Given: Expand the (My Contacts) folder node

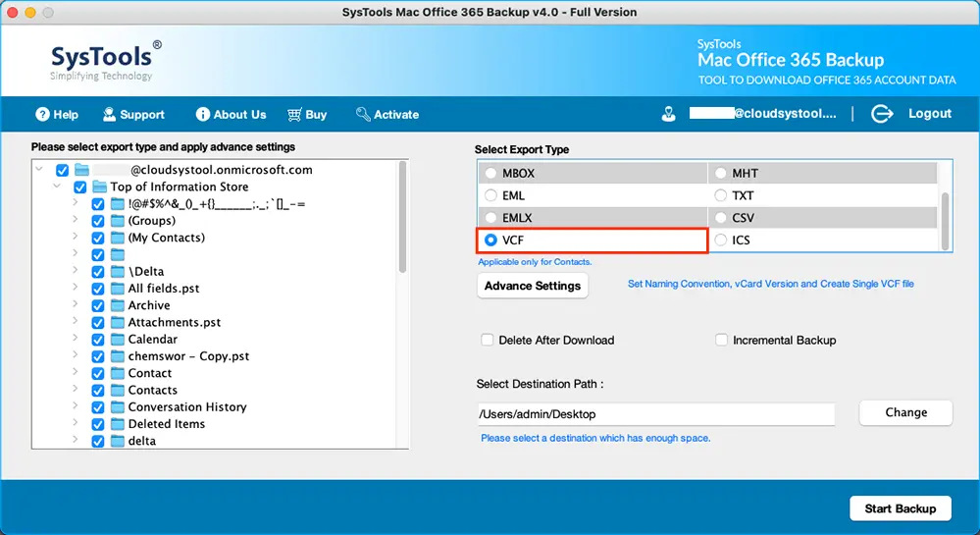Looking at the screenshot, I should tap(75, 237).
